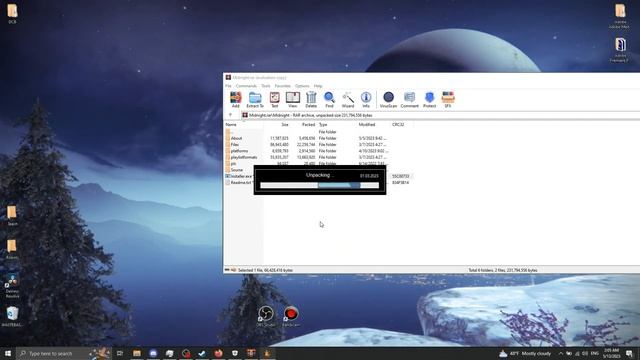Image resolution: width=640 pixels, height=360 pixels.
Task: Click the Recycle Bin desktop icon
Action: [12, 316]
